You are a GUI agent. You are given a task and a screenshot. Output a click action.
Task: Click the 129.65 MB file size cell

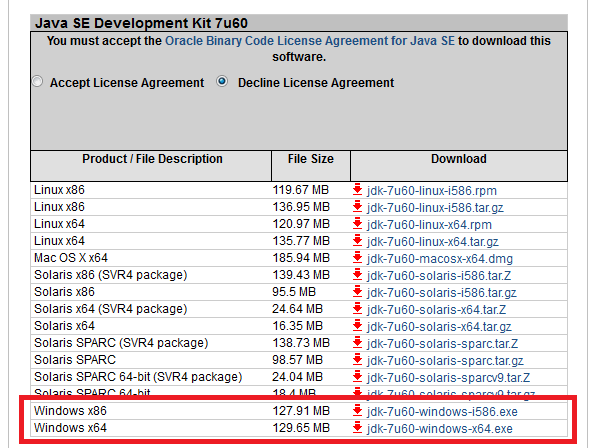(x=301, y=428)
